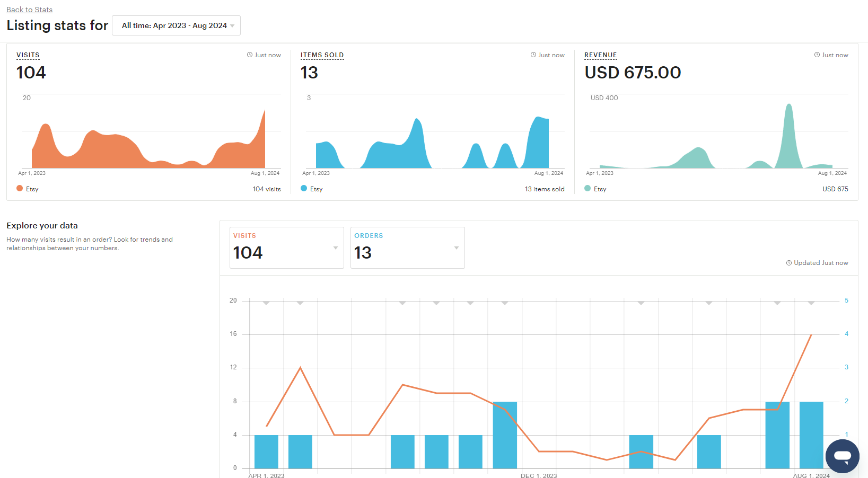Click the last gray event marker near Aug 2024

[x=811, y=303]
